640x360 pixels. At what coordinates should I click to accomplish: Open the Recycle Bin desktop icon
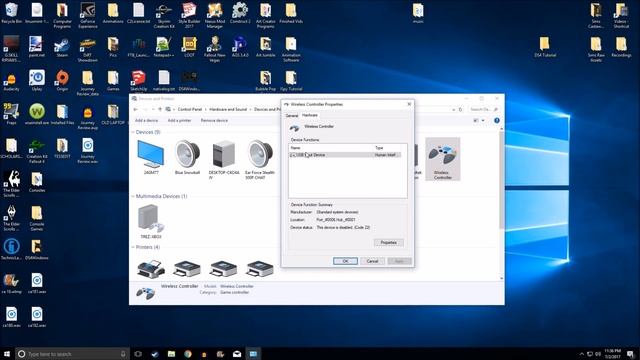(x=11, y=13)
